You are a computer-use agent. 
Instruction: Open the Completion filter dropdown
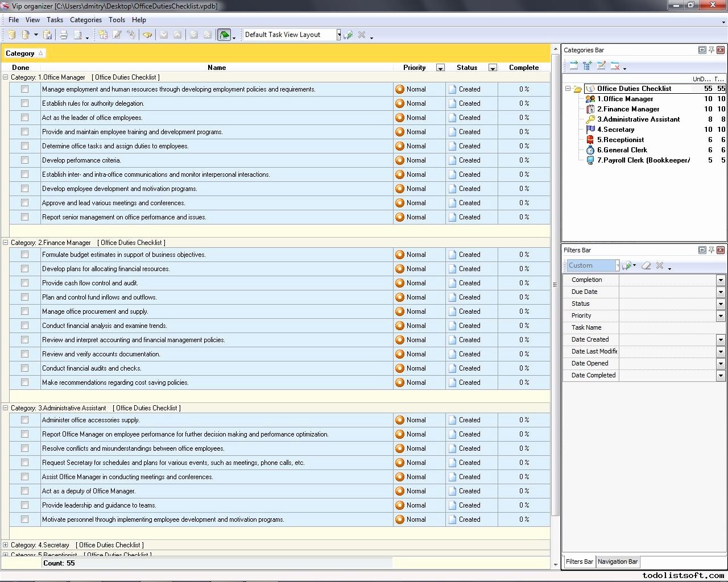pyautogui.click(x=721, y=280)
